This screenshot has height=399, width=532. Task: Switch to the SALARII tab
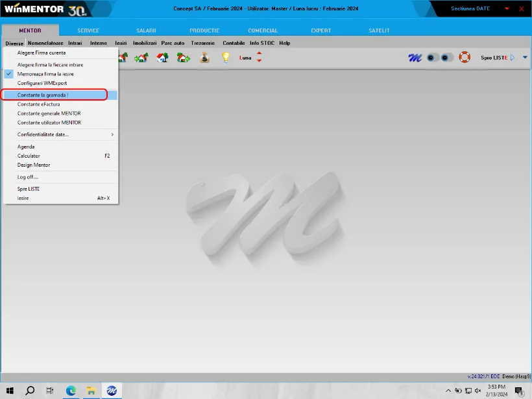click(146, 30)
